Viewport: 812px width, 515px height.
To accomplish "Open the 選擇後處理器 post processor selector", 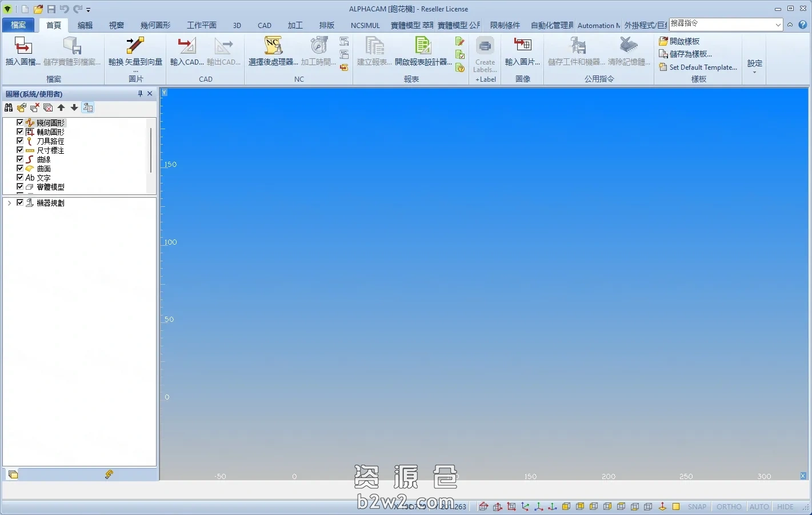I will click(x=273, y=47).
